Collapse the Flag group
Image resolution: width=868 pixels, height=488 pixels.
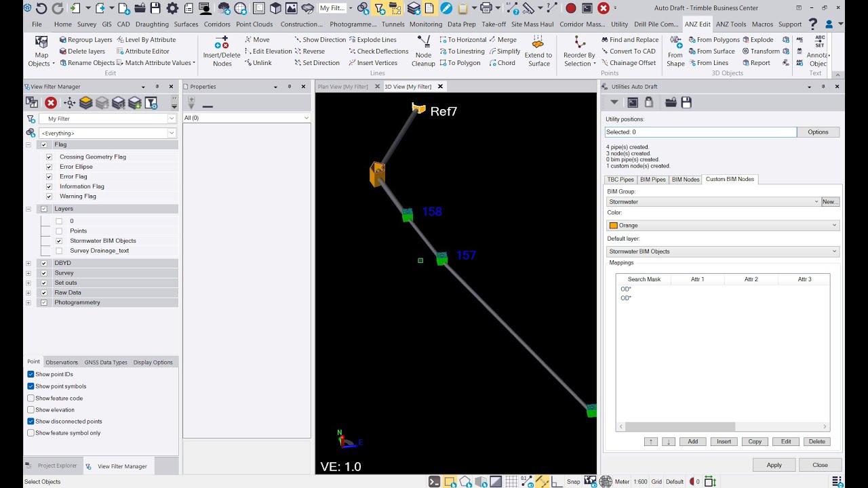coord(28,144)
